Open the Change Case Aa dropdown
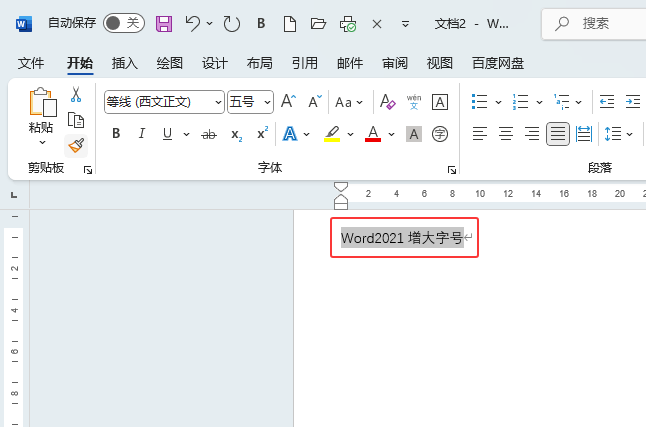The width and height of the screenshot is (646, 427). point(349,102)
